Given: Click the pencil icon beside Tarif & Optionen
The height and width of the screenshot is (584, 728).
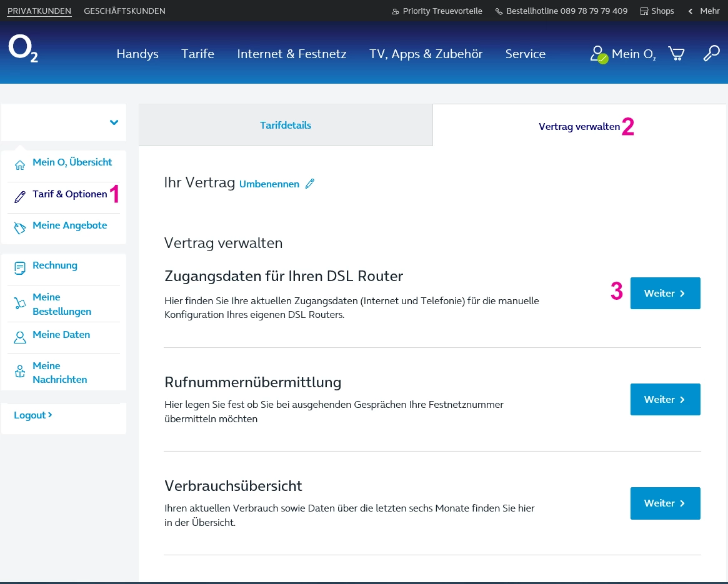Looking at the screenshot, I should click(x=19, y=197).
